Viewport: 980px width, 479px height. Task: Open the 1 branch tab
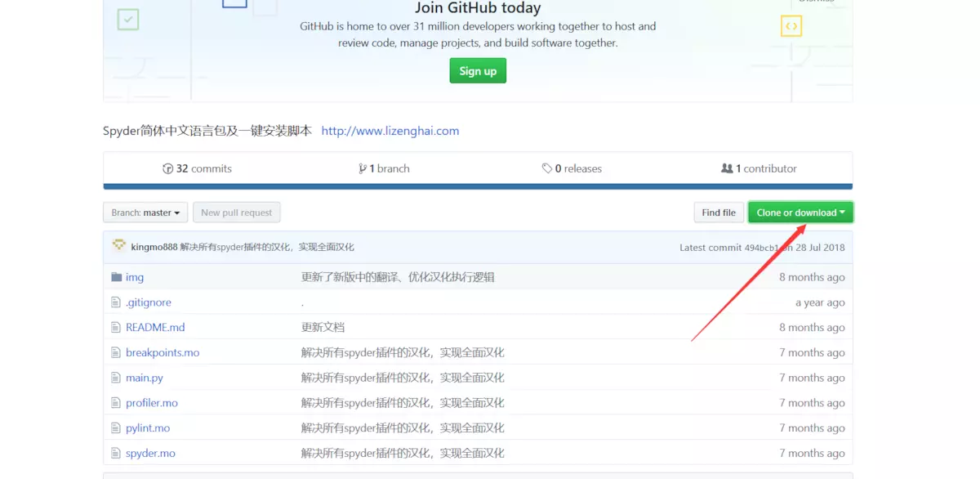[x=384, y=168]
